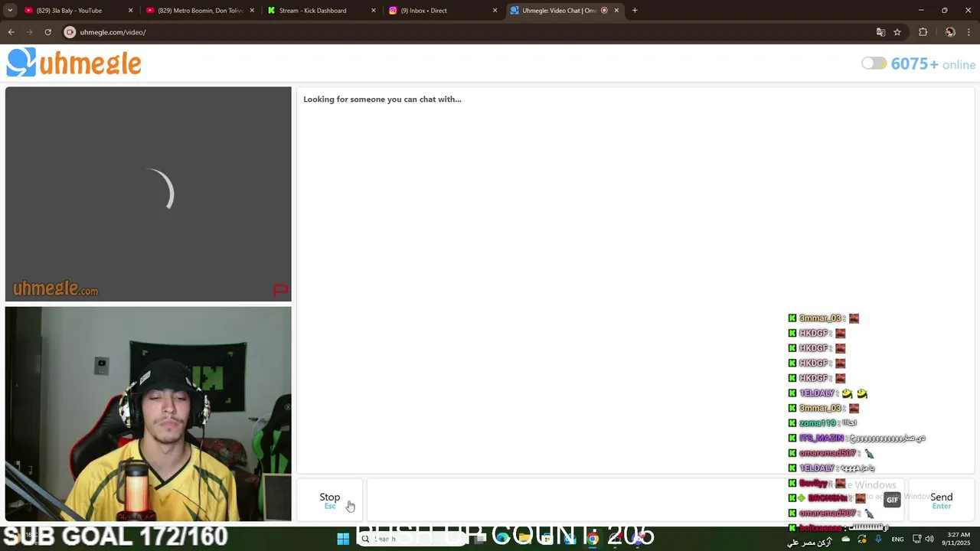Screen dimensions: 980x551
Task: Click the 'Looking for someone you can chat with...' text
Action: pyautogui.click(x=382, y=99)
